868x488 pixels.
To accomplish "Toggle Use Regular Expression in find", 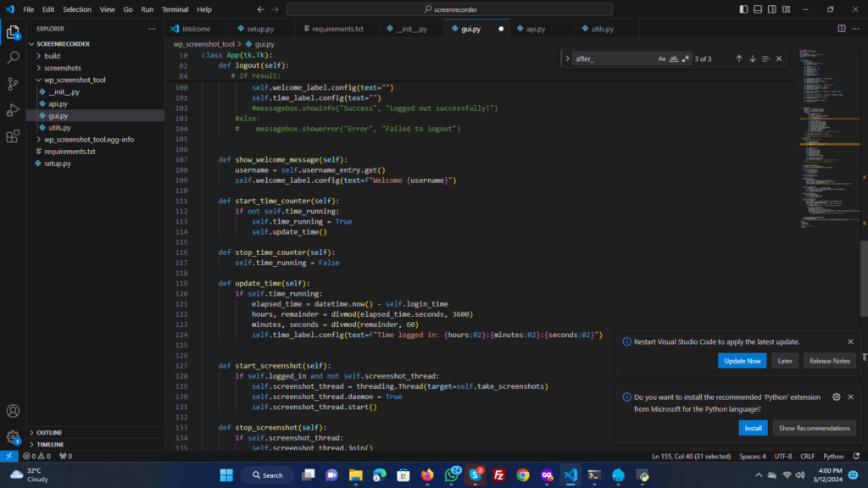I will pos(686,58).
